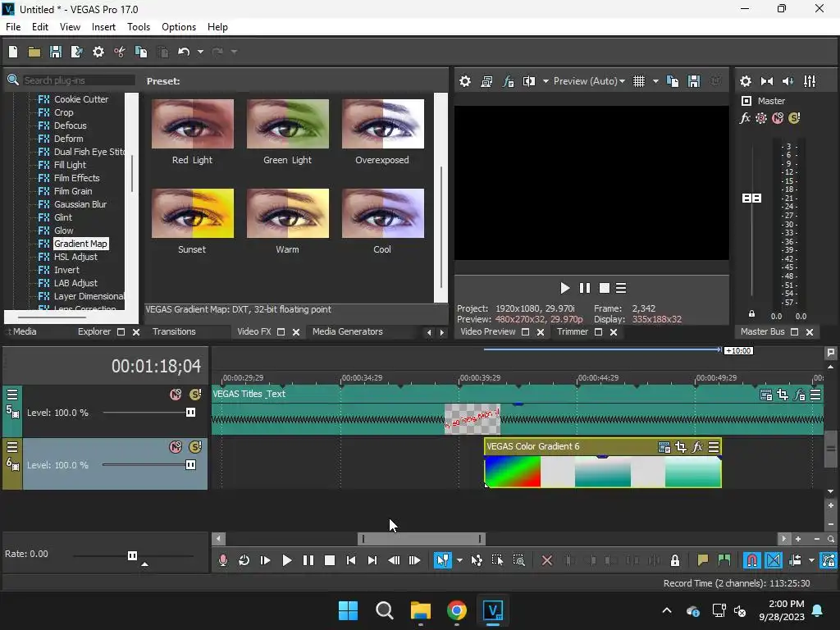The image size is (840, 630).
Task: Open project properties gear in main toolbar
Action: click(98, 52)
